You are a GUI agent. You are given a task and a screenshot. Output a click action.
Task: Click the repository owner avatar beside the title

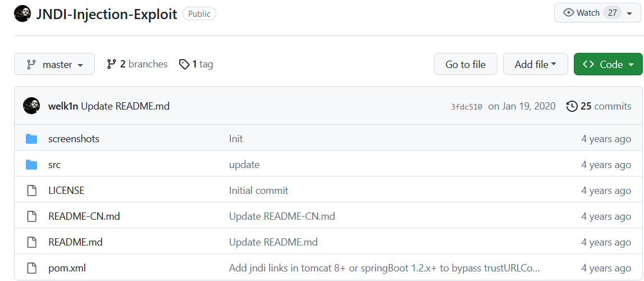[x=22, y=13]
